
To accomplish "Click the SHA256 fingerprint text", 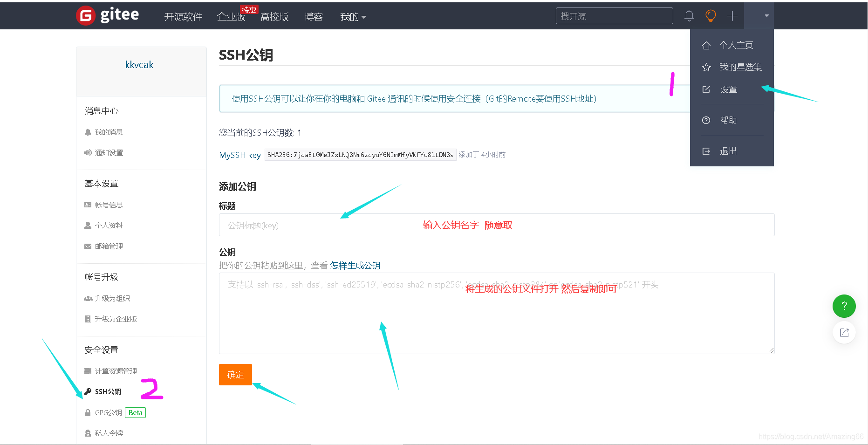I will [360, 155].
